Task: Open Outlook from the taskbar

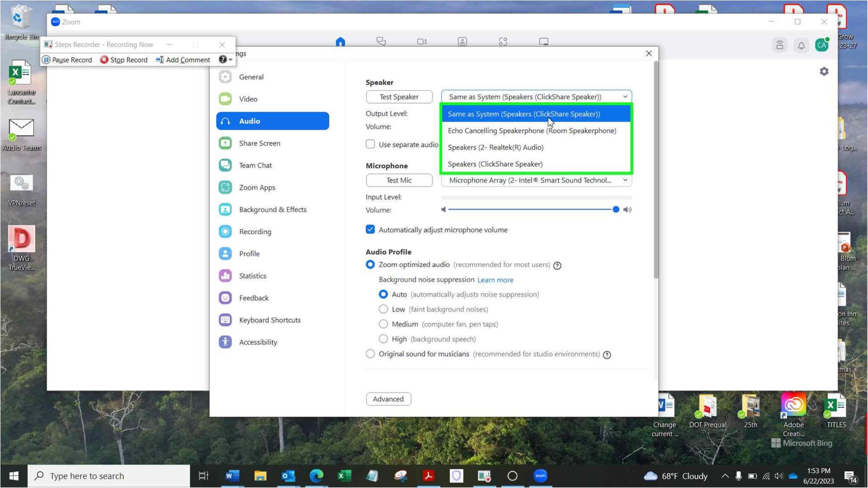Action: coord(288,476)
